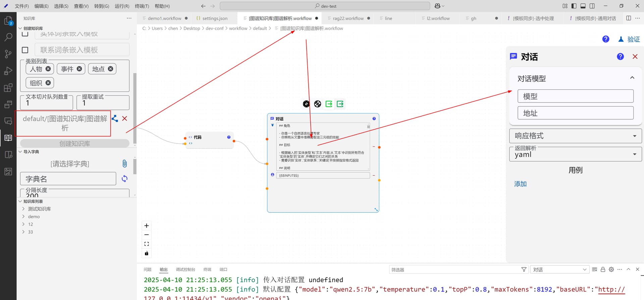The image size is (644, 300).
Task: Open the Extensions view in activity bar
Action: click(x=8, y=88)
